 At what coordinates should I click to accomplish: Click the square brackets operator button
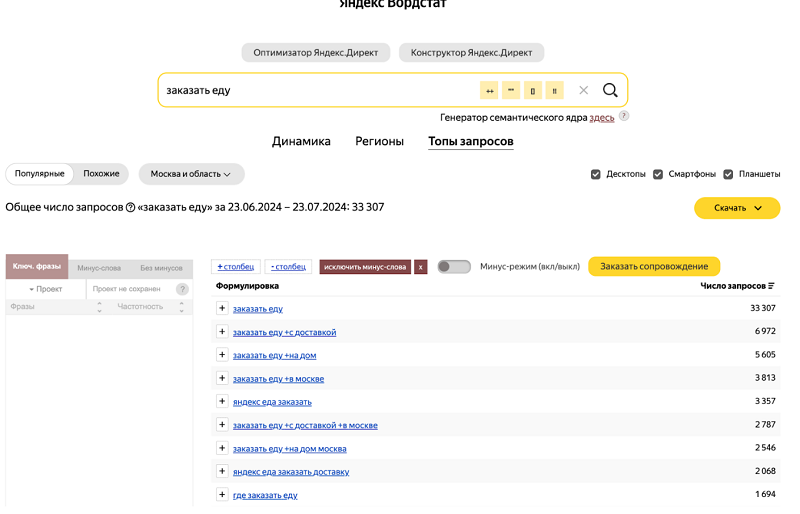pos(533,90)
